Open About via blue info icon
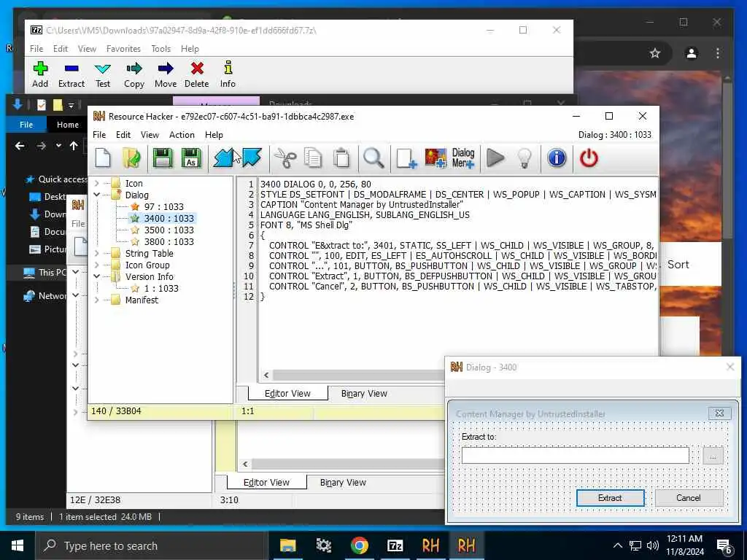747x560 pixels. point(557,158)
